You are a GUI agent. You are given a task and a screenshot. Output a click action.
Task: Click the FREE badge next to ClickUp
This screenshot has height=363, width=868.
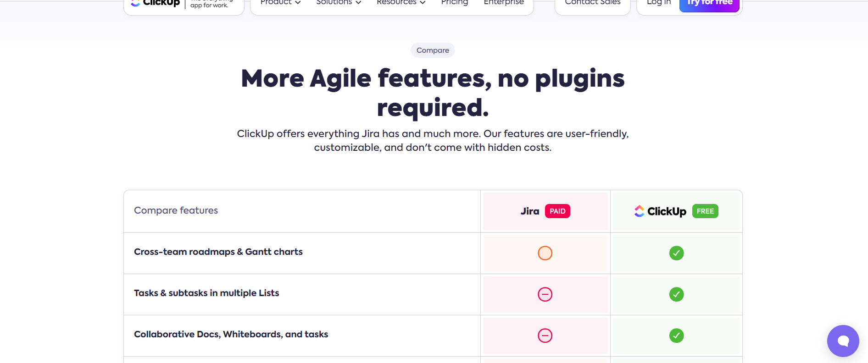click(705, 211)
